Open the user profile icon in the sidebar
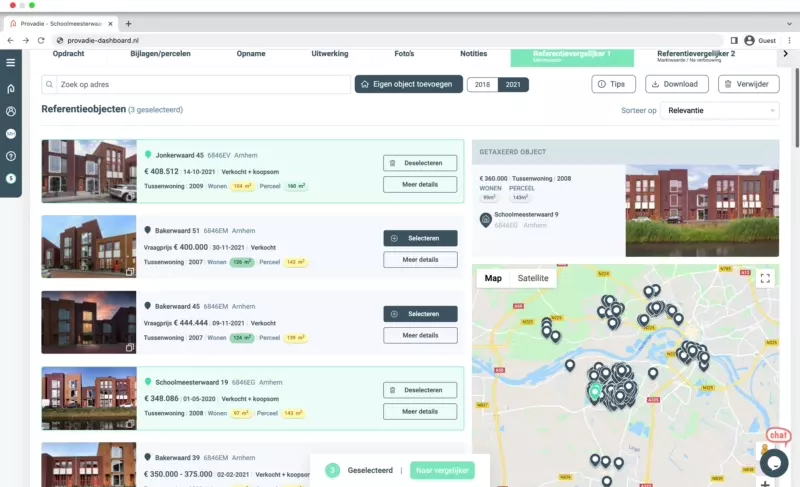Viewport: 800px width, 487px height. point(11,111)
